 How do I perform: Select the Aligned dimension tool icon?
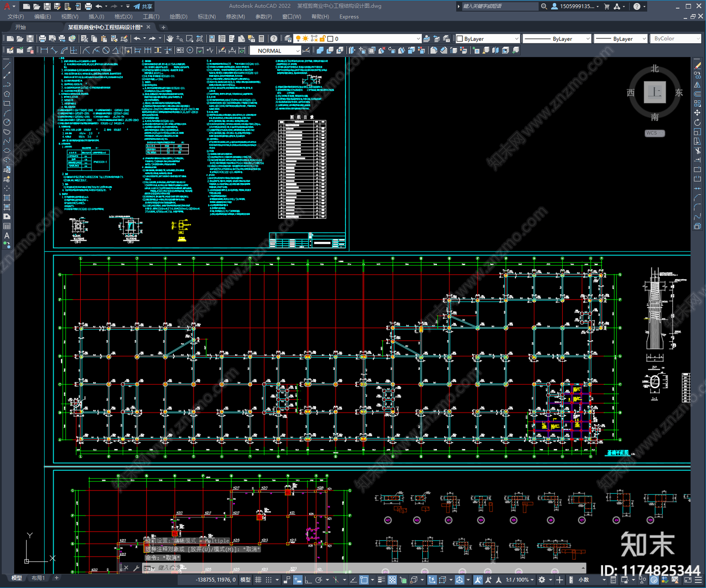click(54, 50)
